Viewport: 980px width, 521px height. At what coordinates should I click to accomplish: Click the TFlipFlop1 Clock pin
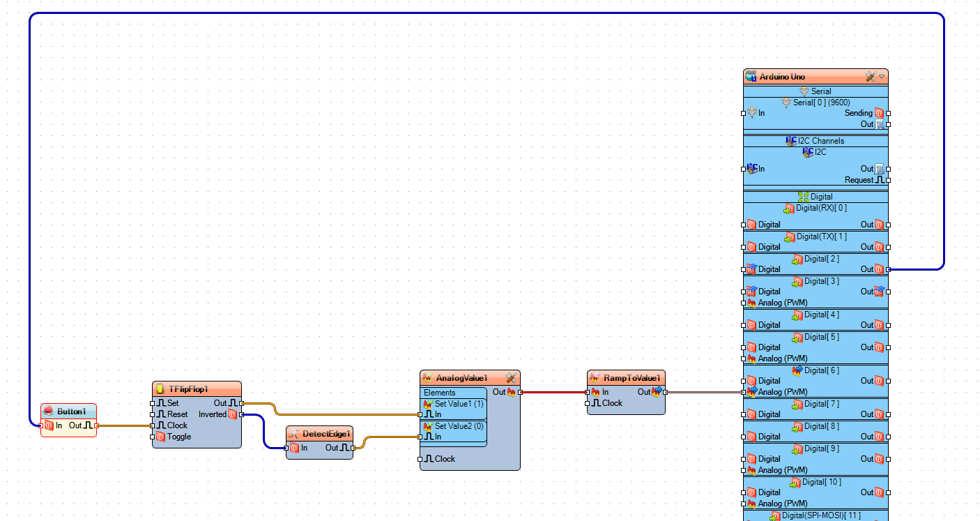pyautogui.click(x=153, y=425)
